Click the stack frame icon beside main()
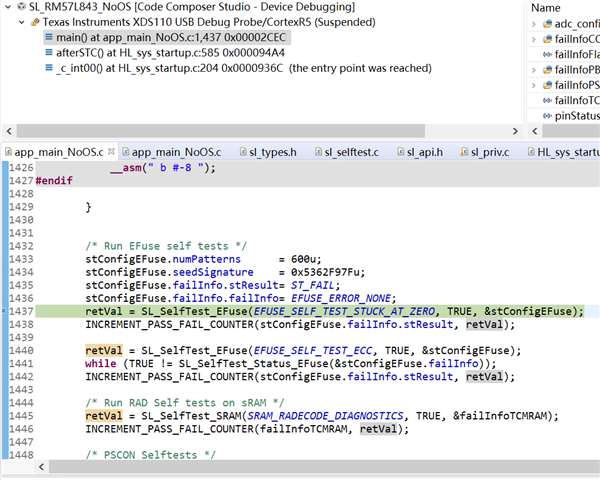The image size is (600, 480). [x=49, y=37]
